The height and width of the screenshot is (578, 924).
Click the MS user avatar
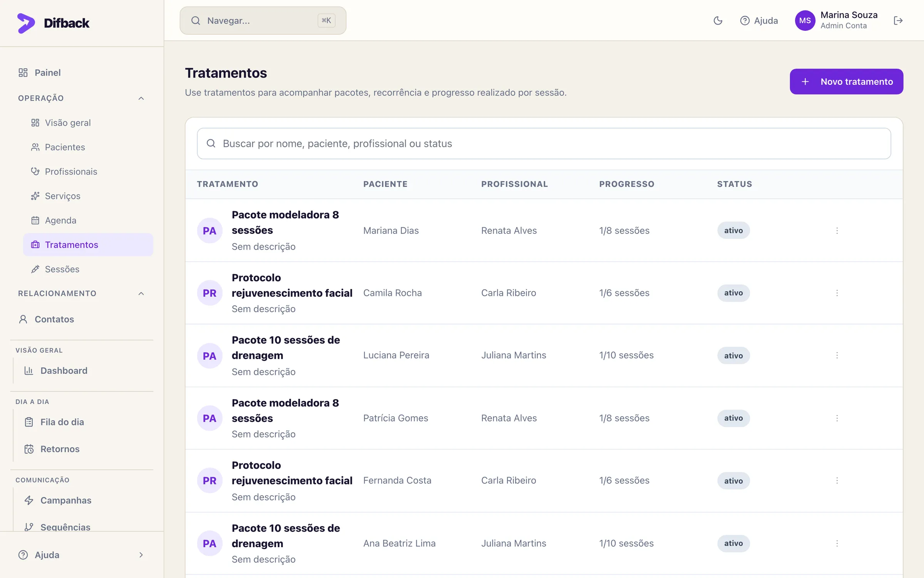pos(805,21)
